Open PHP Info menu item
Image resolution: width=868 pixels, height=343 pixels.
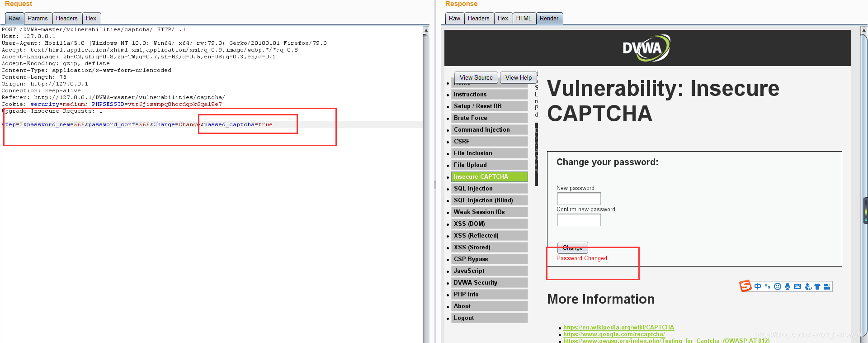pos(490,294)
